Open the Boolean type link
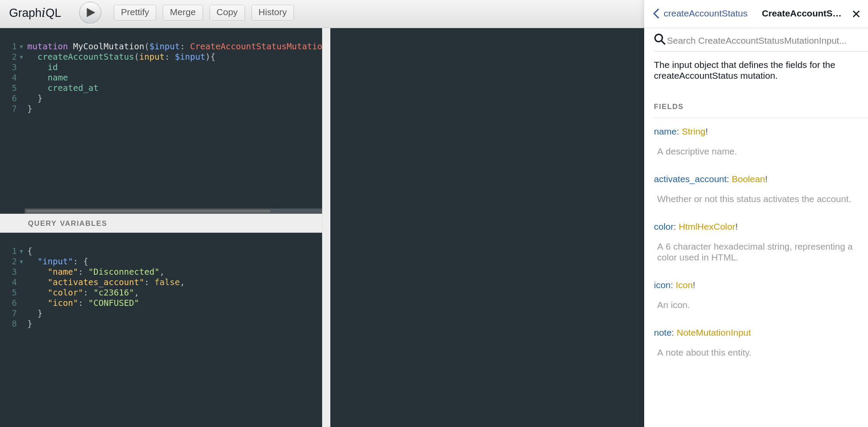 [x=748, y=179]
